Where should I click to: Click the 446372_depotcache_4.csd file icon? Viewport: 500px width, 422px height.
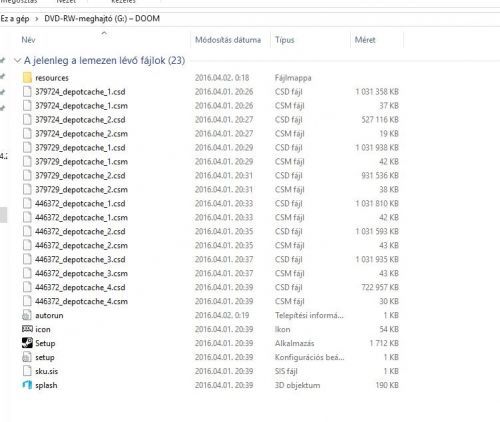click(27, 288)
